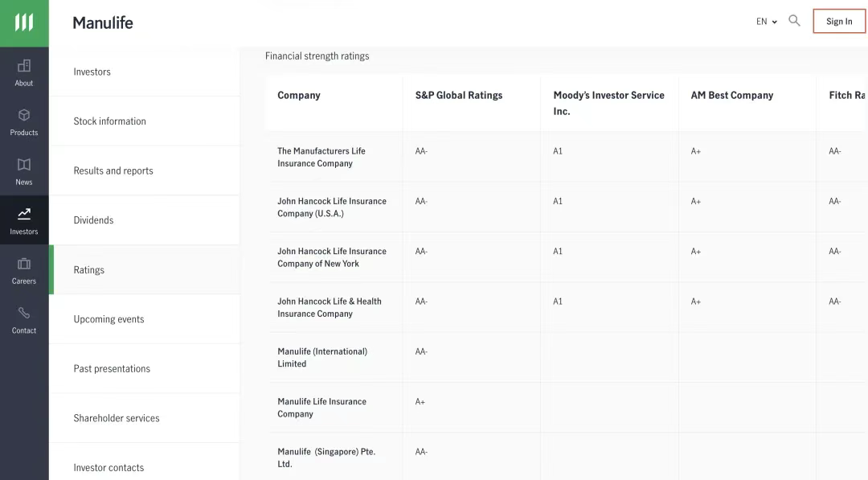
Task: Select The Manufacturers Life Insurance Company row
Action: (321, 158)
